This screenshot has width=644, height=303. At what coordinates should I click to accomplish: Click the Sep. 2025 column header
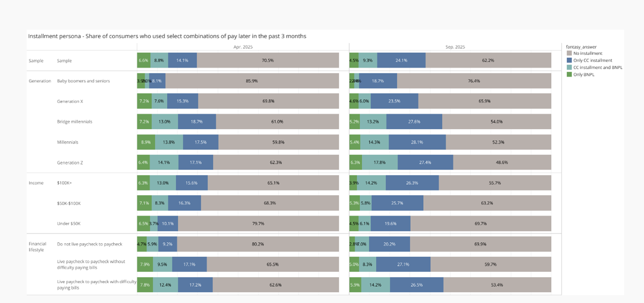tap(455, 47)
